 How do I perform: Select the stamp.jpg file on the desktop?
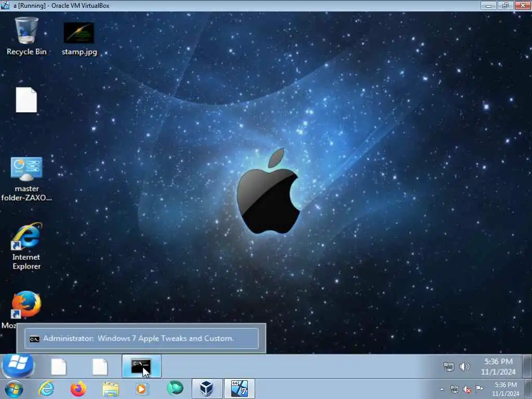[x=79, y=38]
